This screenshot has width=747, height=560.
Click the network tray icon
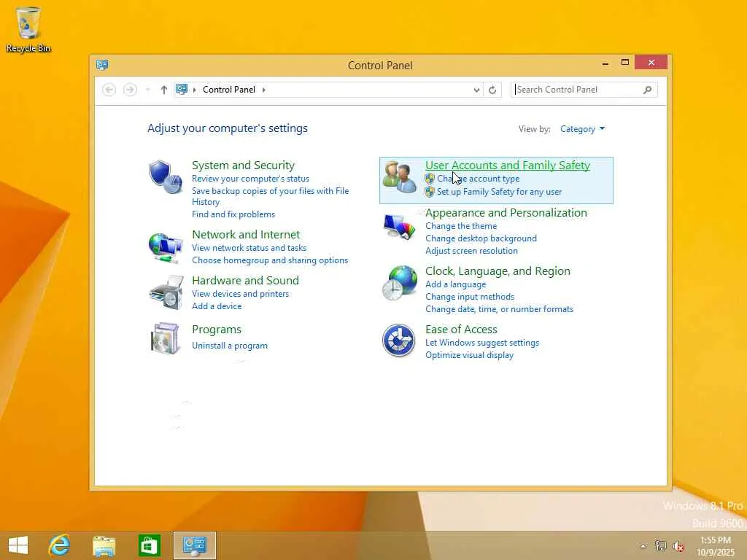tap(660, 545)
